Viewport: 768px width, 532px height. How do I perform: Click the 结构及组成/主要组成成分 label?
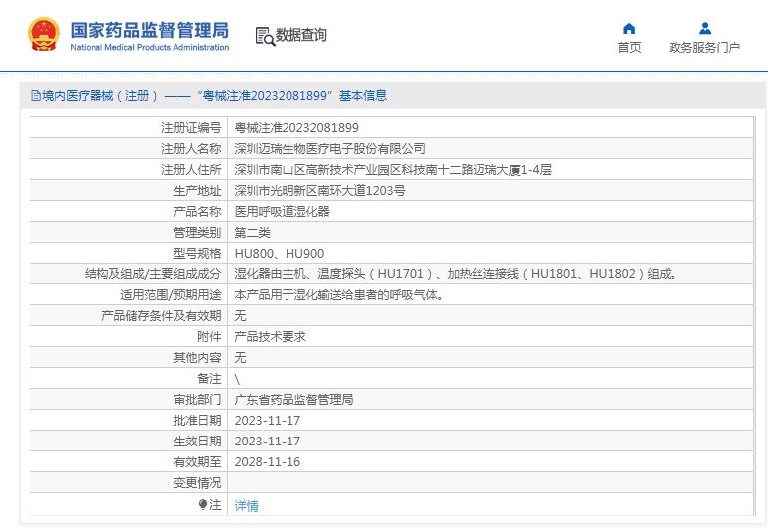[x=153, y=274]
